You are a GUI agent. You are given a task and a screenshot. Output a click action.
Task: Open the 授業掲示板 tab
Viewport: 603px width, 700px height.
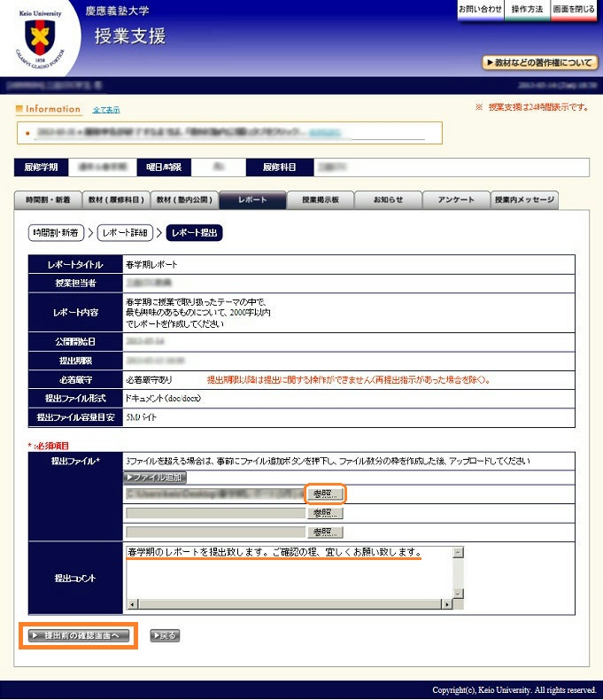pos(321,200)
